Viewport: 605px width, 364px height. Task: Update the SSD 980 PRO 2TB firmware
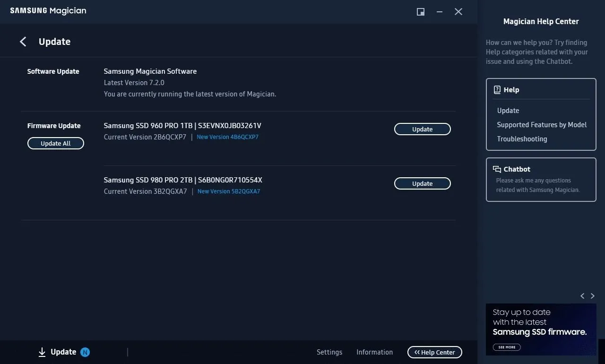coord(423,183)
